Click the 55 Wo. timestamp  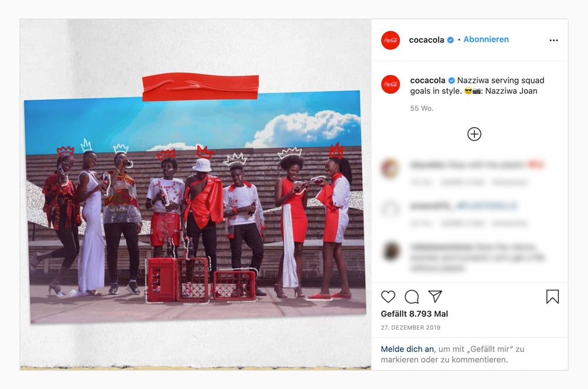[x=422, y=108]
